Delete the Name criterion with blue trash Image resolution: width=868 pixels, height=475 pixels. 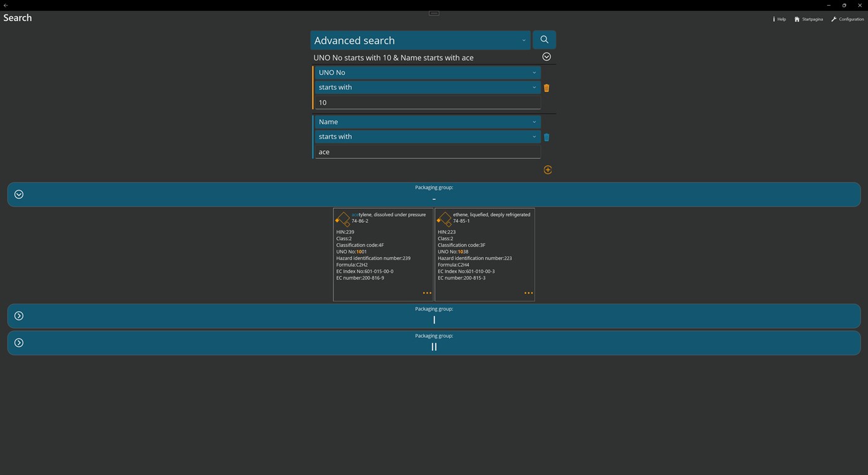point(547,137)
